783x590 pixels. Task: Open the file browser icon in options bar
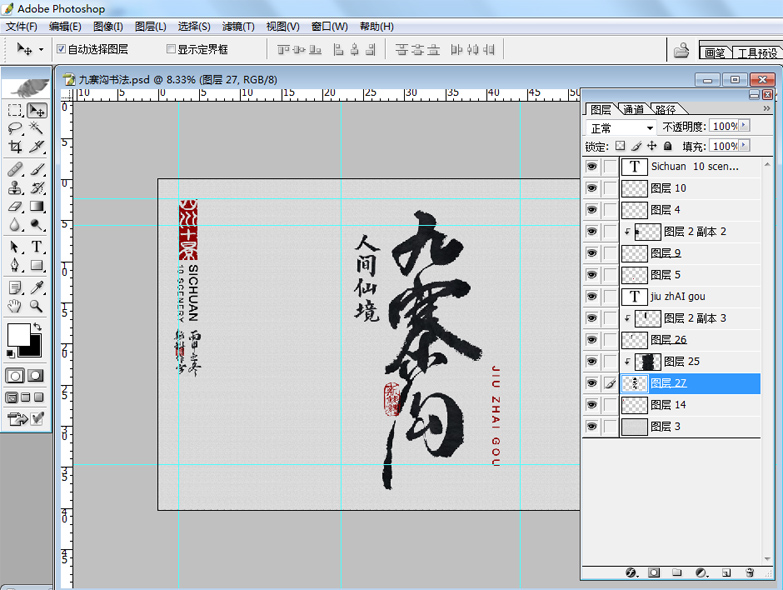pos(681,50)
